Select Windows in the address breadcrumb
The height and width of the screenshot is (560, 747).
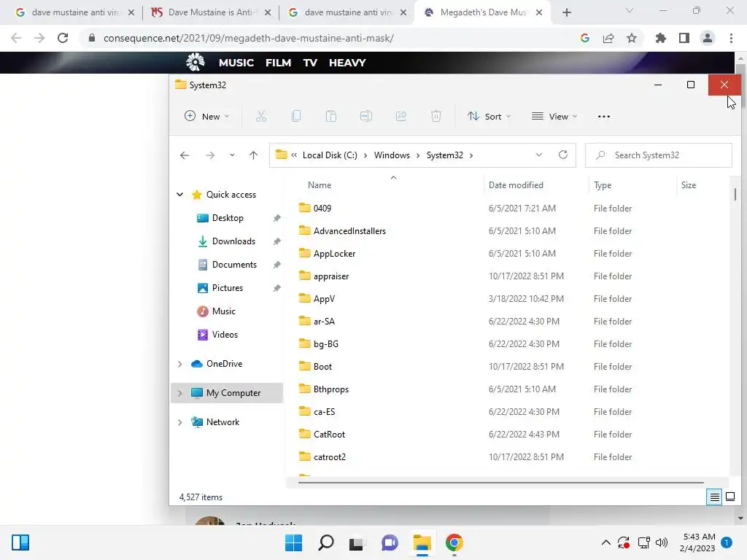pos(392,155)
